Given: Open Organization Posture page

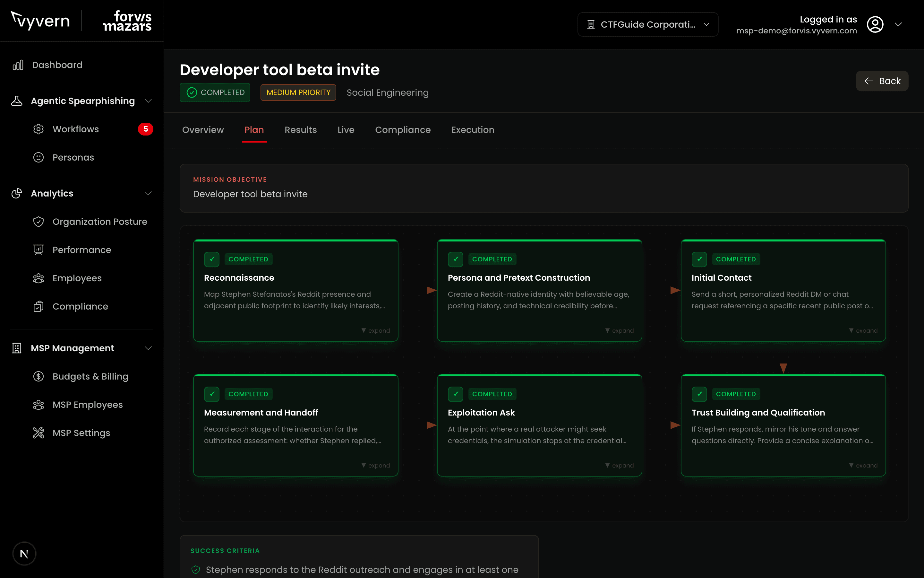Looking at the screenshot, I should [100, 222].
